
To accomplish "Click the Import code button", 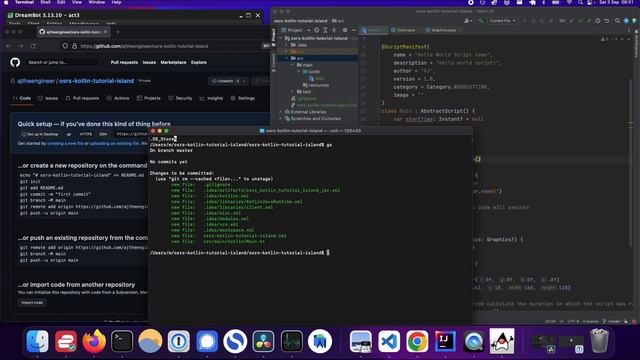I will [32, 303].
